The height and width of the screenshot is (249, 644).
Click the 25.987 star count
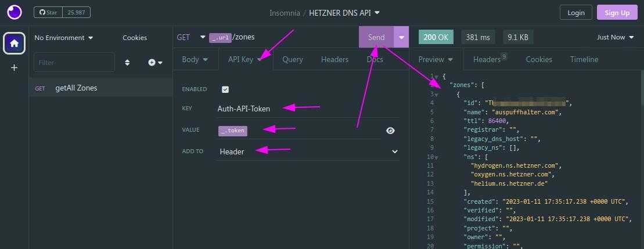77,12
